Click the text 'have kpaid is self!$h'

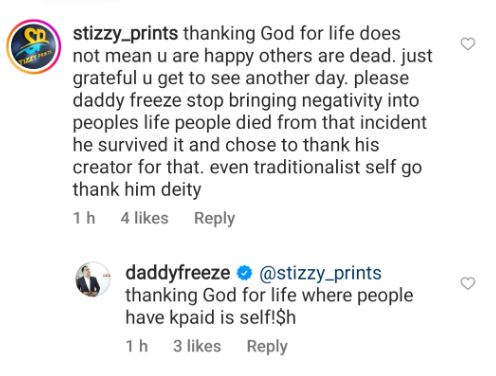pos(211,317)
